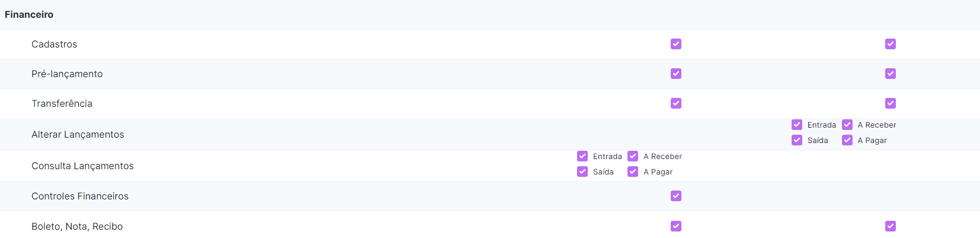Disable A Pagar for Consulta Lançamentos
The image size is (980, 238).
(x=633, y=172)
